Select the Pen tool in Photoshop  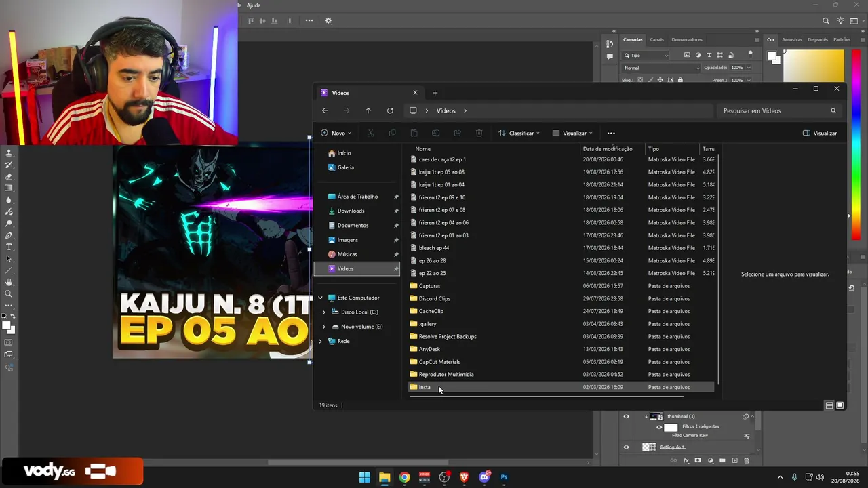click(9, 235)
